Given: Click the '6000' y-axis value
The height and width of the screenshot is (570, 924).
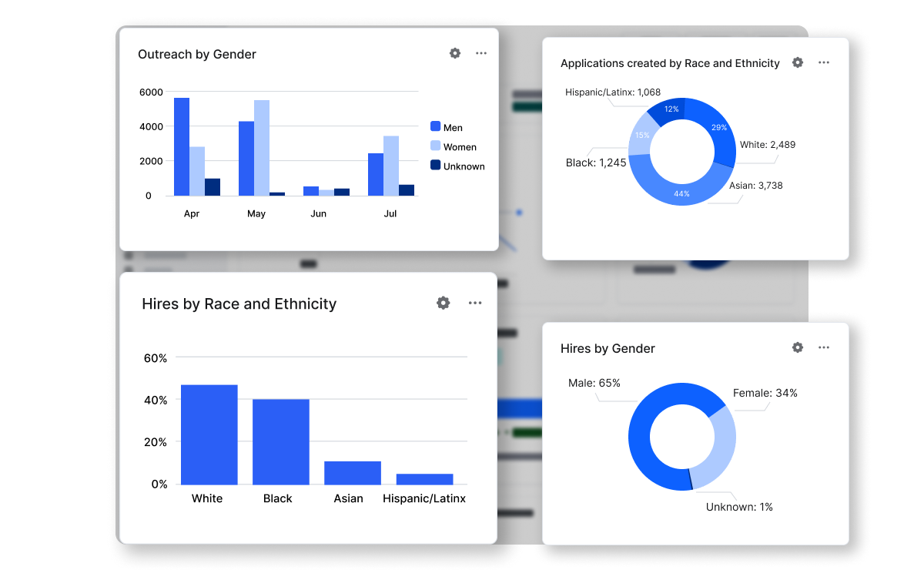Looking at the screenshot, I should pos(150,92).
